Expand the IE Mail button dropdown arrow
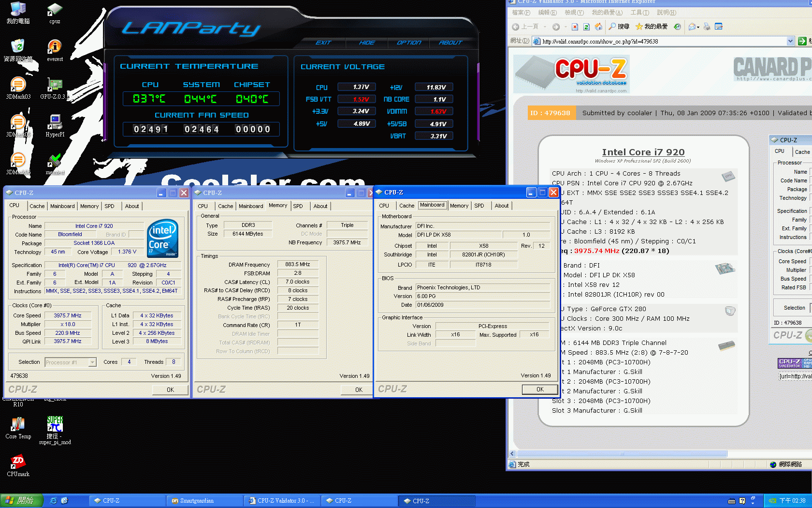812x508 pixels. click(x=697, y=27)
